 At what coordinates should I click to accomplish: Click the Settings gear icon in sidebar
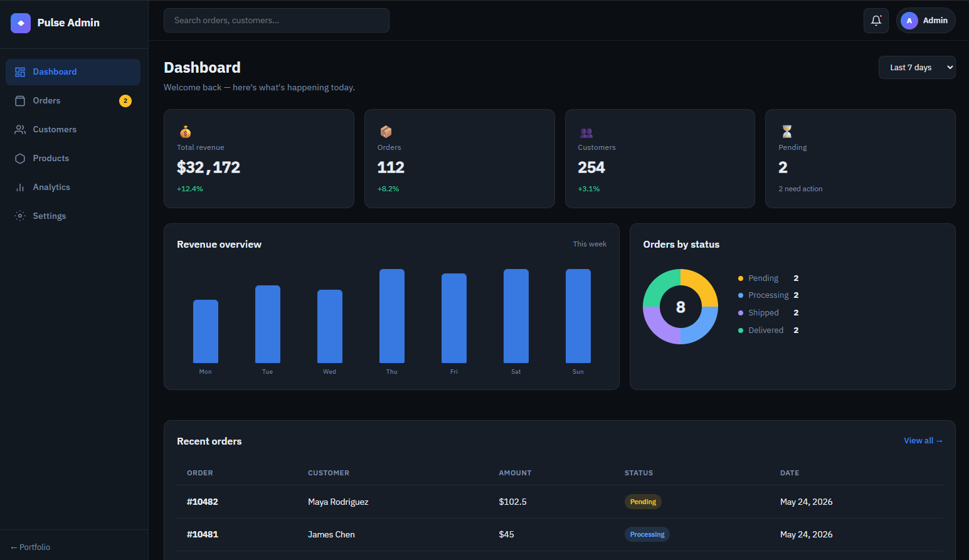(20, 216)
